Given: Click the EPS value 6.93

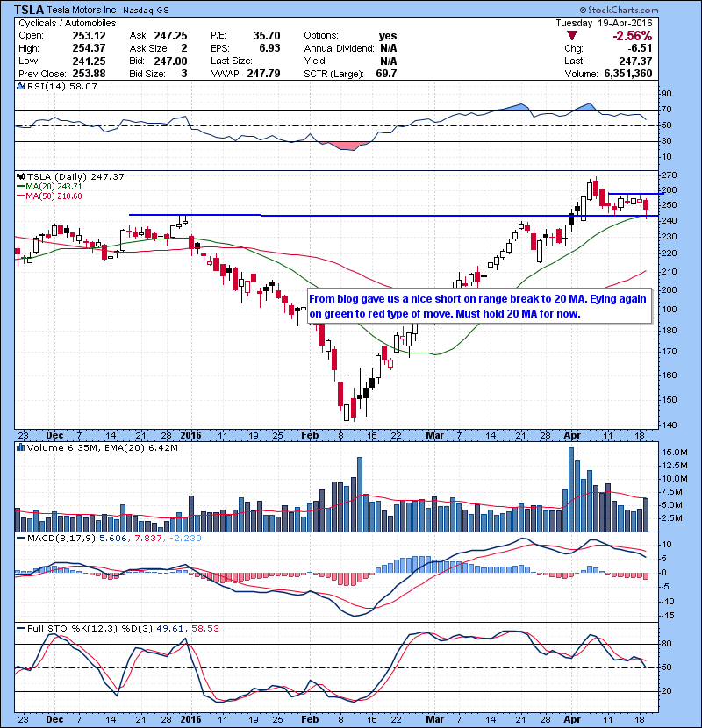Looking at the screenshot, I should pyautogui.click(x=270, y=48).
